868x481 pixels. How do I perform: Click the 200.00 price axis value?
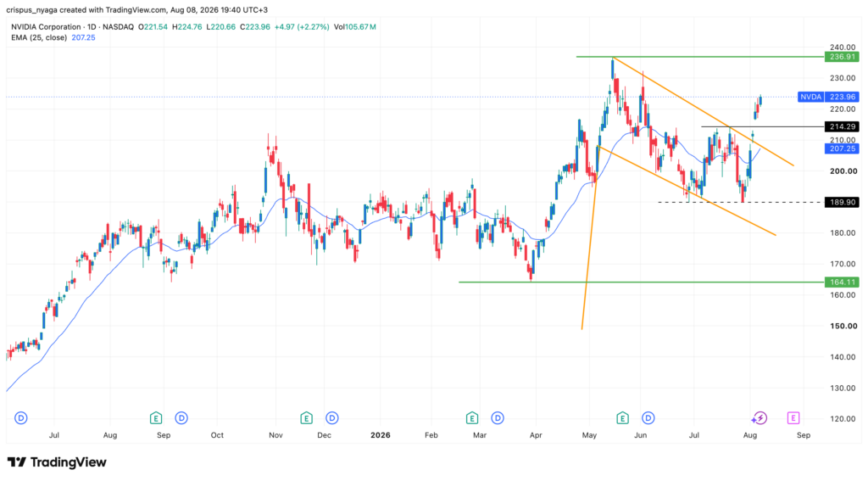(x=843, y=171)
